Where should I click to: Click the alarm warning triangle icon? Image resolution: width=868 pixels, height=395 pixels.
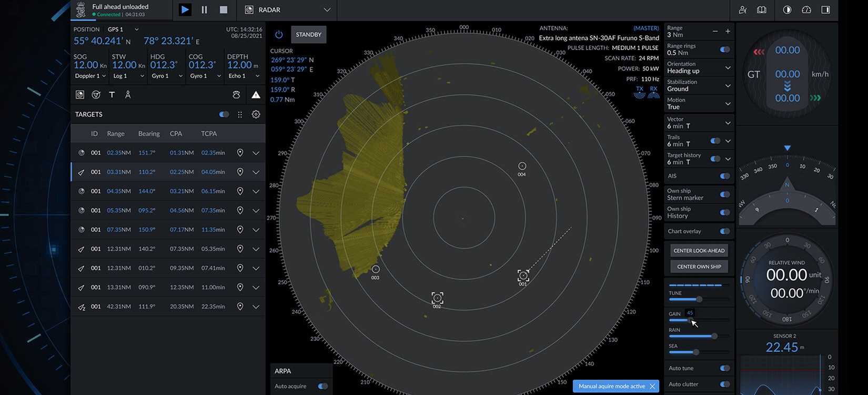256,95
